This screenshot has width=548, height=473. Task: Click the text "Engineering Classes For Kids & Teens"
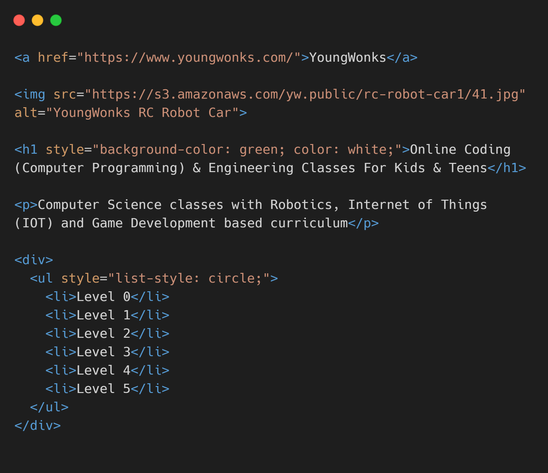click(x=348, y=168)
